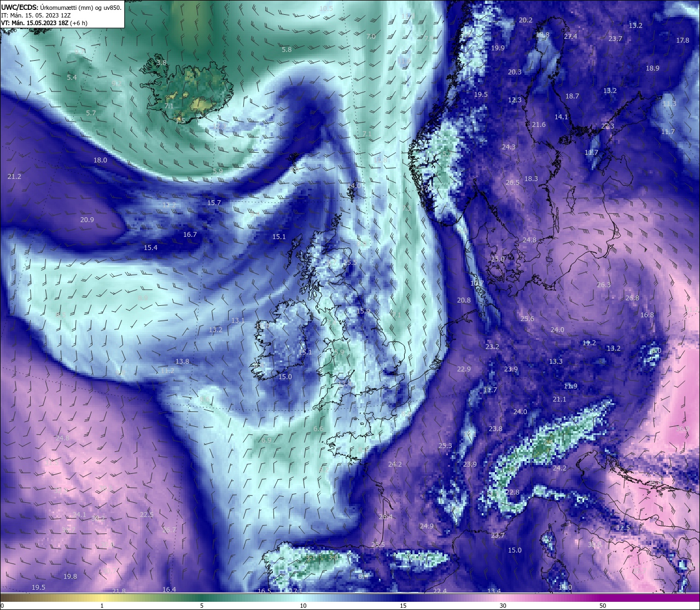The image size is (700, 610).
Task: Click the map value 26.5
Action: (x=512, y=182)
